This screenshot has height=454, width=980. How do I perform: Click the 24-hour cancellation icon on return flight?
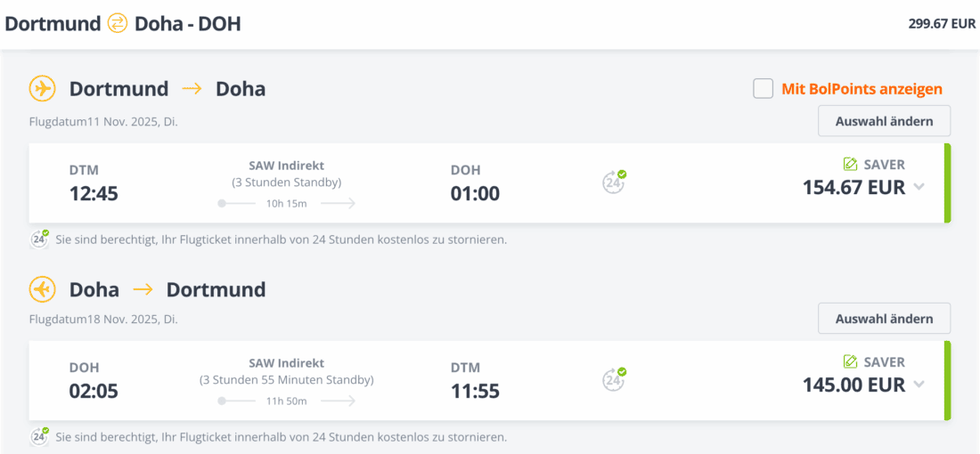tap(613, 380)
